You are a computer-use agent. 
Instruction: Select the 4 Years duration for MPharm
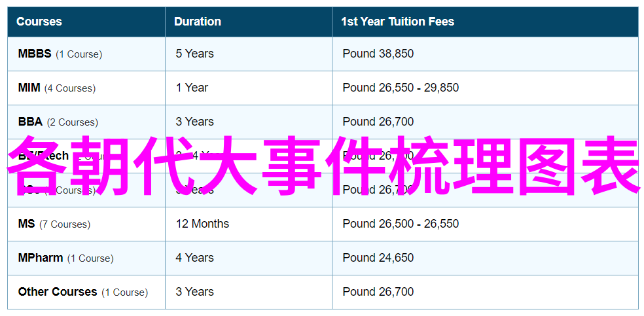[194, 258]
